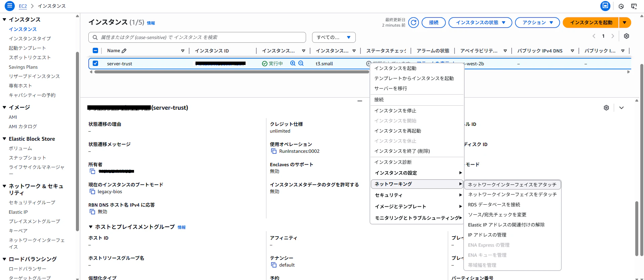Collapse the Host and placement group section

click(91, 227)
